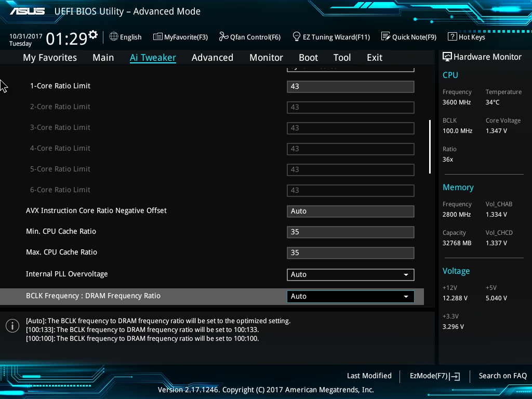Click the Memory section heading
Image resolution: width=532 pixels, height=399 pixels.
pos(458,187)
